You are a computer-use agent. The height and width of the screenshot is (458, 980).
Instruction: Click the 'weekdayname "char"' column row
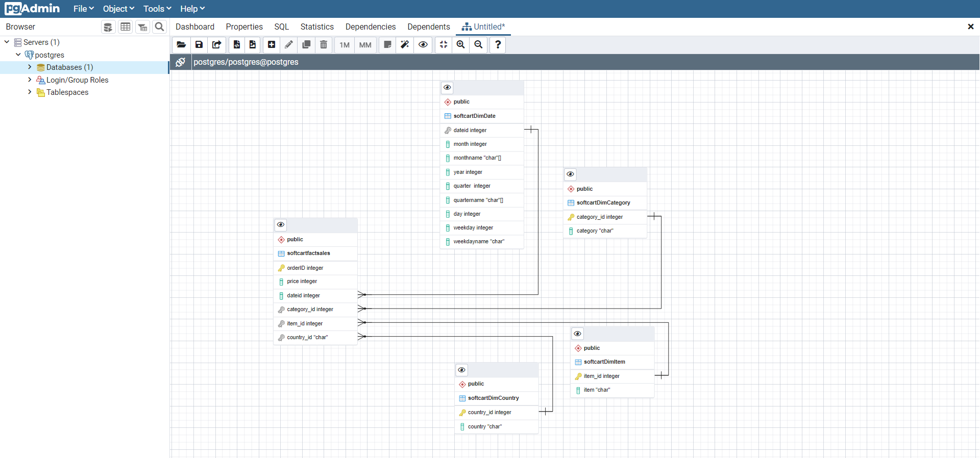(x=482, y=242)
